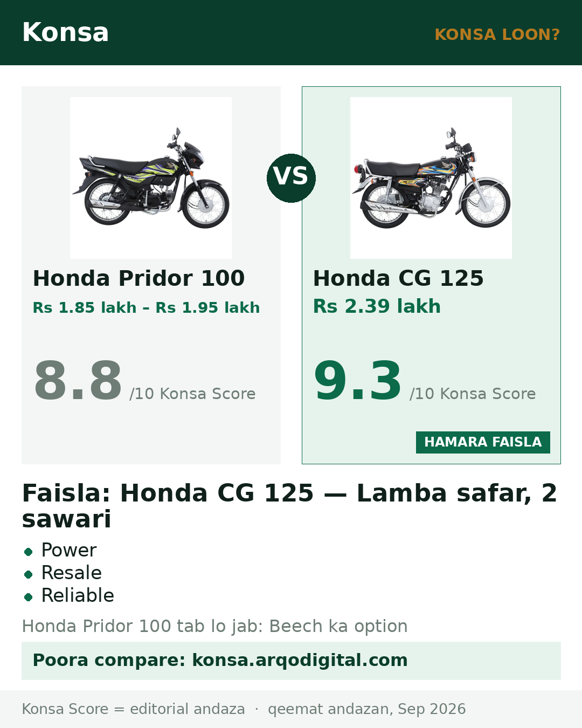
Task: Select the Honda CG 125 bike image
Action: tap(431, 178)
